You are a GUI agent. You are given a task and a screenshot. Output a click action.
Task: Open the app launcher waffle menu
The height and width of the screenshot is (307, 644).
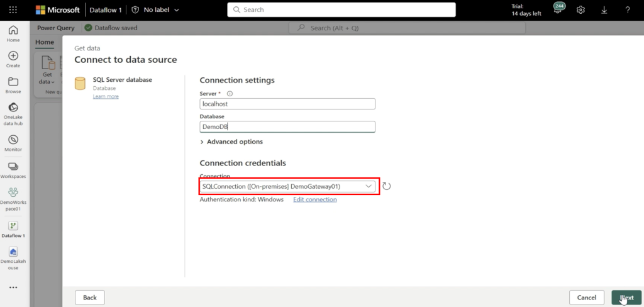coord(13,10)
